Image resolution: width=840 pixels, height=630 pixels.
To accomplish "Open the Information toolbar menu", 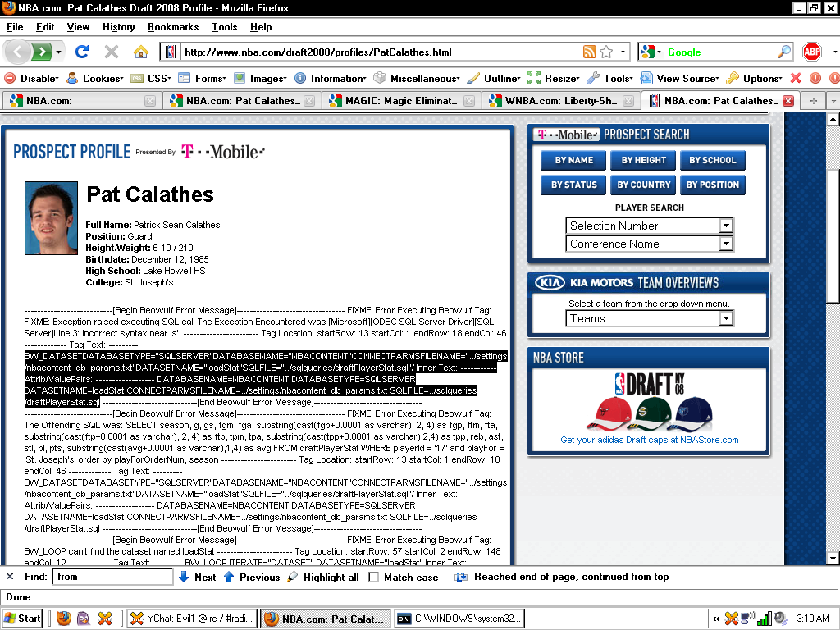I will point(330,78).
